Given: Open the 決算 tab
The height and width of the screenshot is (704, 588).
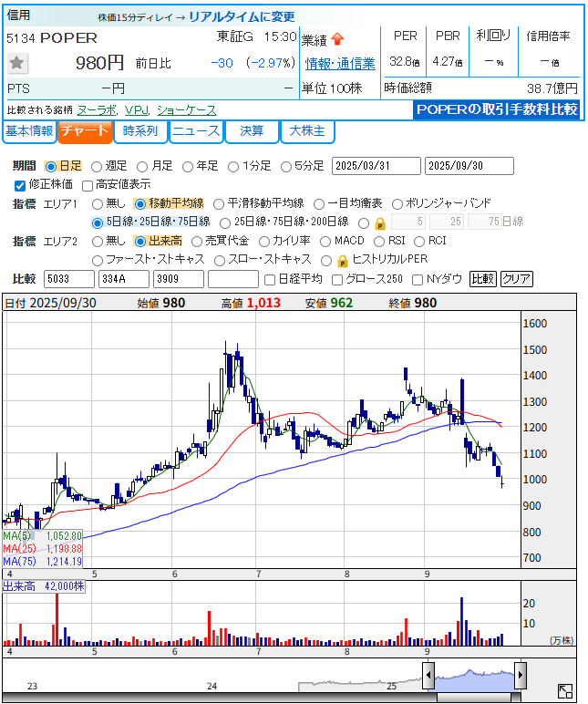Looking at the screenshot, I should tap(252, 131).
